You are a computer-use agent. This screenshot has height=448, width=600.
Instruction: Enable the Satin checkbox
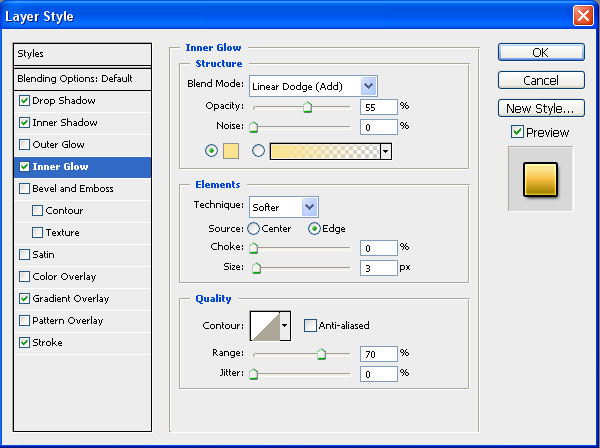(x=24, y=254)
